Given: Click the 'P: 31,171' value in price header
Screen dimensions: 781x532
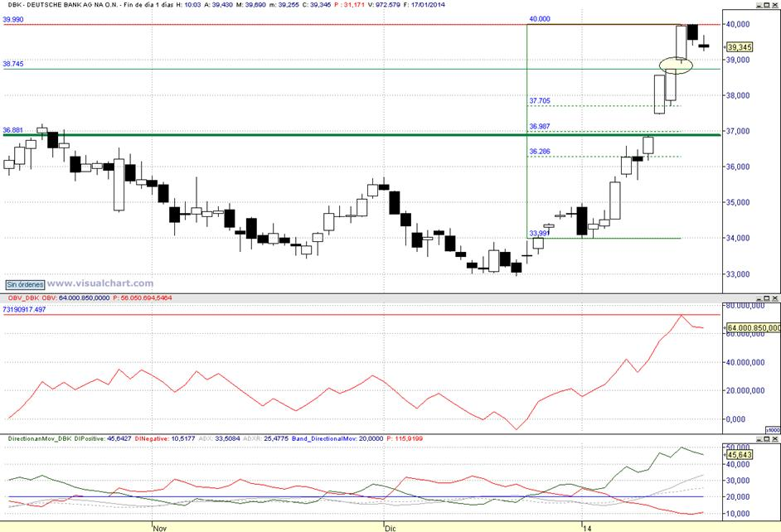Looking at the screenshot, I should point(350,4).
